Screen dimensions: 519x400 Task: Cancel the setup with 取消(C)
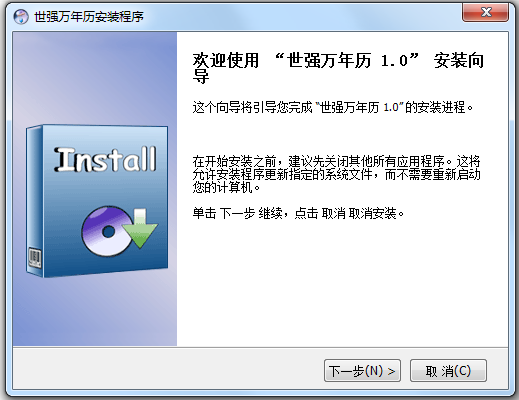pyautogui.click(x=448, y=370)
